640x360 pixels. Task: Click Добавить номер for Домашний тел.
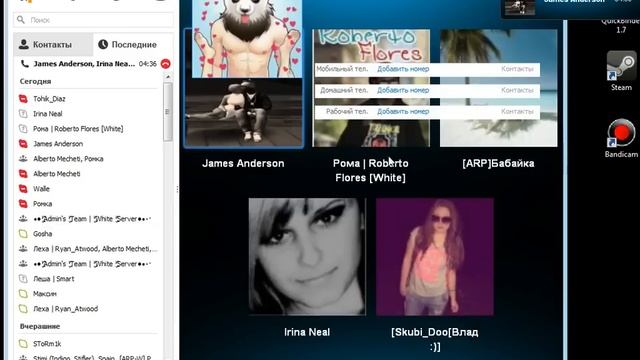pos(403,90)
